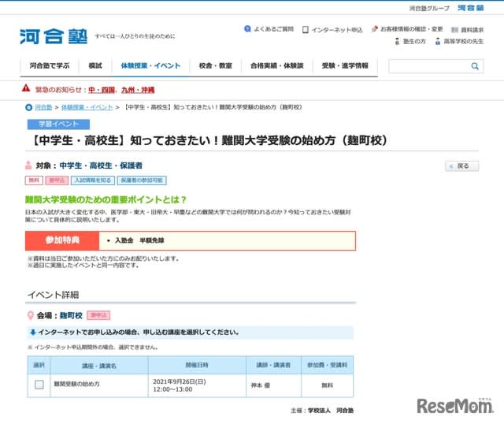Tick the 難関受験の始め方 course checkbox
504x424 pixels.
tap(39, 385)
